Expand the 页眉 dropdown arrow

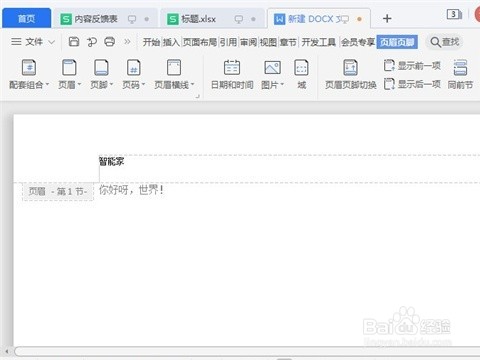pyautogui.click(x=79, y=84)
